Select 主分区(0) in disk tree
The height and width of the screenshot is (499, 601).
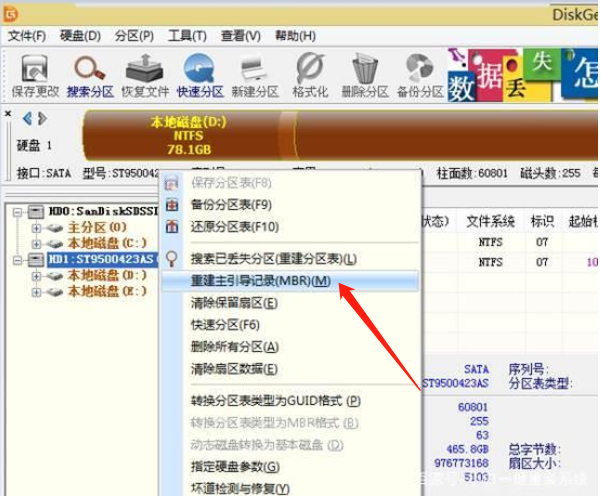97,228
